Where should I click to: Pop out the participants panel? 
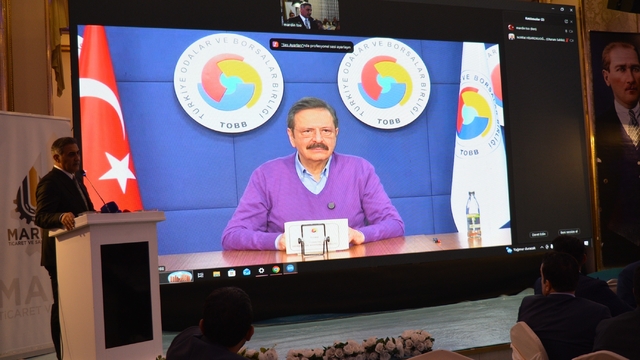[566, 21]
